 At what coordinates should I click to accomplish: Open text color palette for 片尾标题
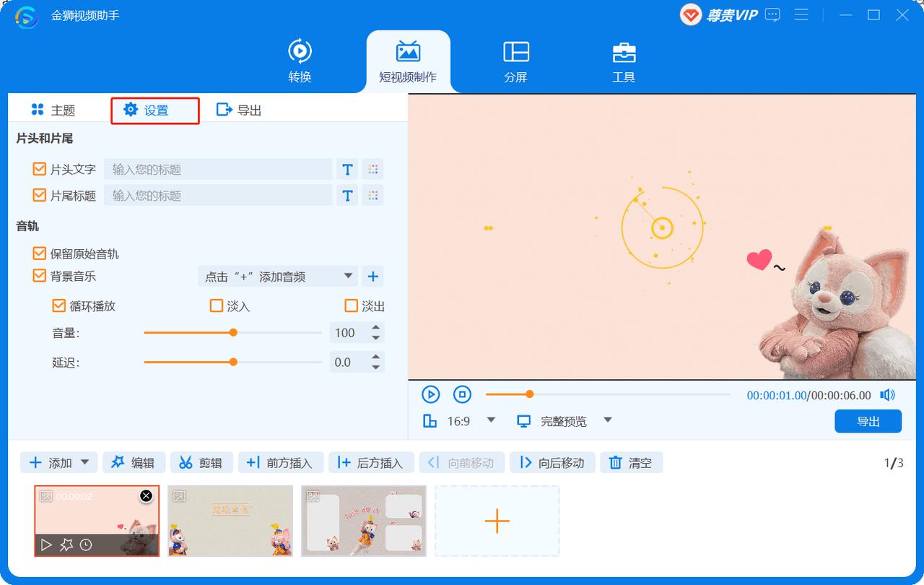click(373, 195)
